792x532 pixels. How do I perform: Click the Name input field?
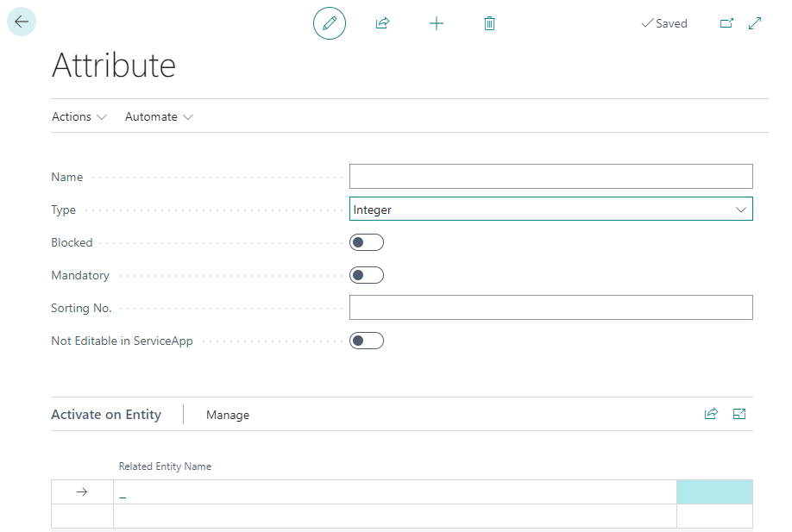[550, 177]
